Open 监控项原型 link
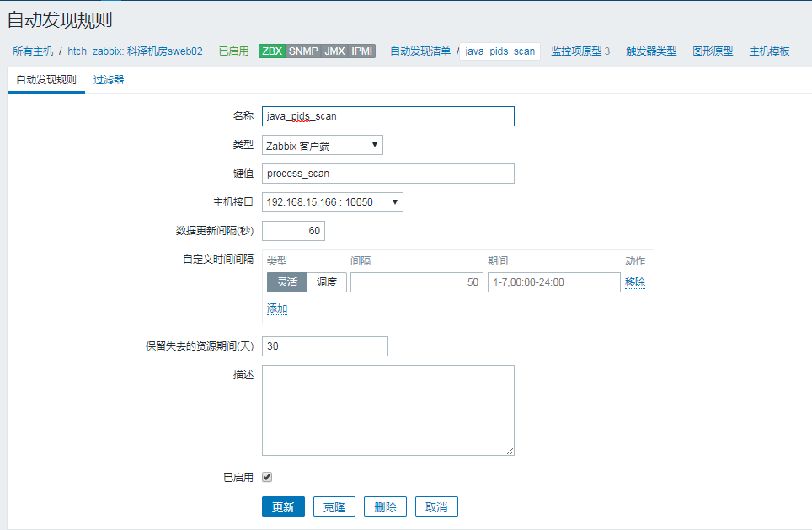The height and width of the screenshot is (530, 812). click(x=576, y=51)
